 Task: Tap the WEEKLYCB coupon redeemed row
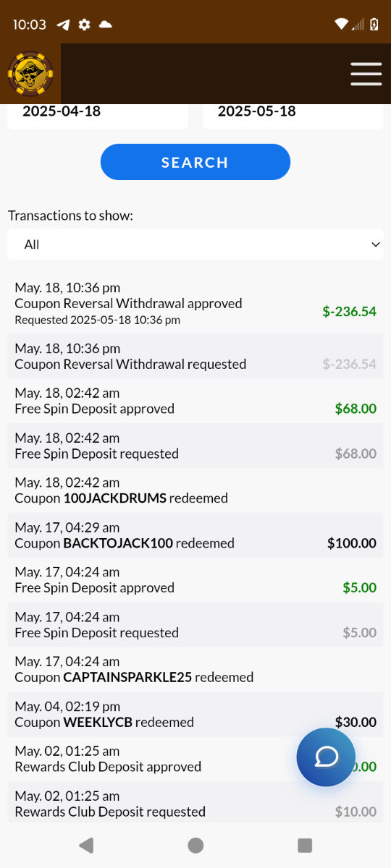195,714
